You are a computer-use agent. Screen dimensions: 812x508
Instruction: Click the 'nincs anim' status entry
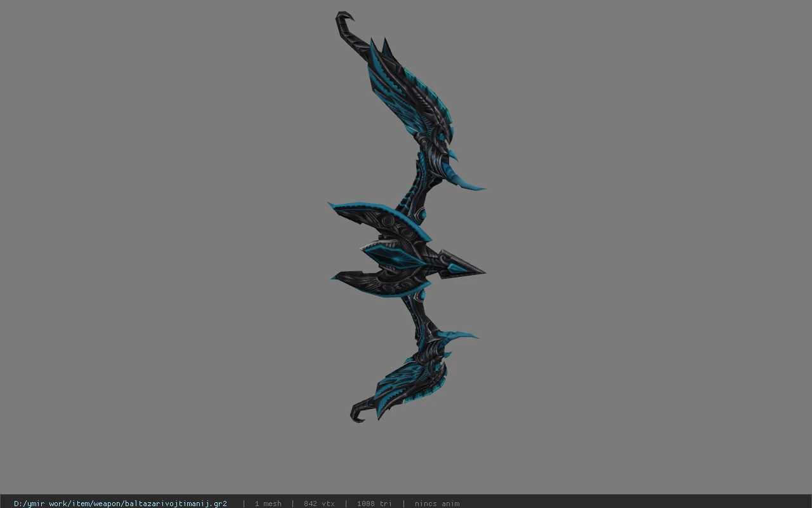(x=437, y=504)
